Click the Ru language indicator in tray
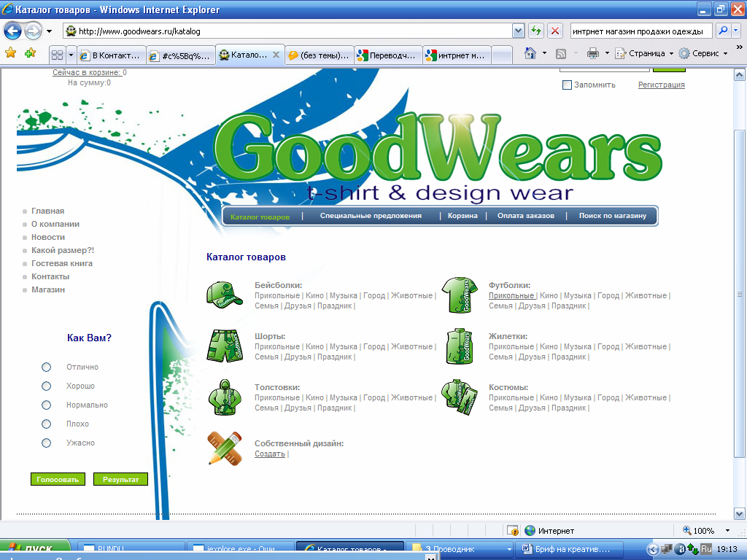The width and height of the screenshot is (747, 560). click(706, 549)
